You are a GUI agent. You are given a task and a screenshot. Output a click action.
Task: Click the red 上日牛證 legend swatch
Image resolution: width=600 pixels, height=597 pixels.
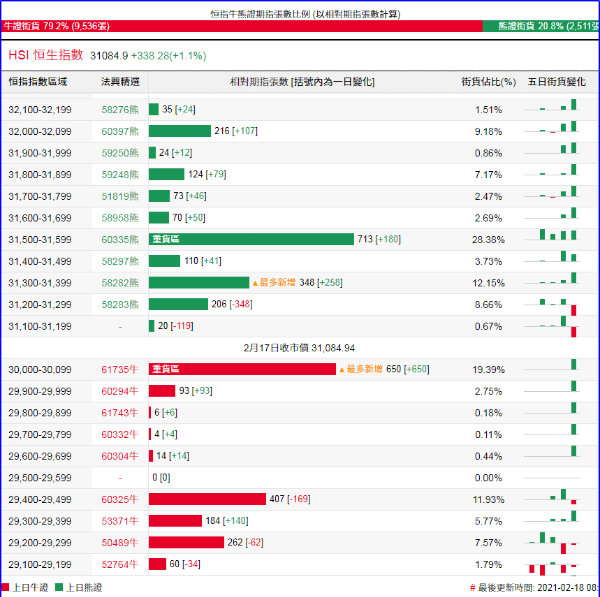tap(5, 587)
